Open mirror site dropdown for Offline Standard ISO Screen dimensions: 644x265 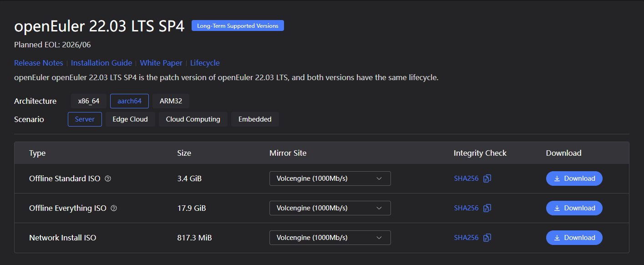(330, 178)
